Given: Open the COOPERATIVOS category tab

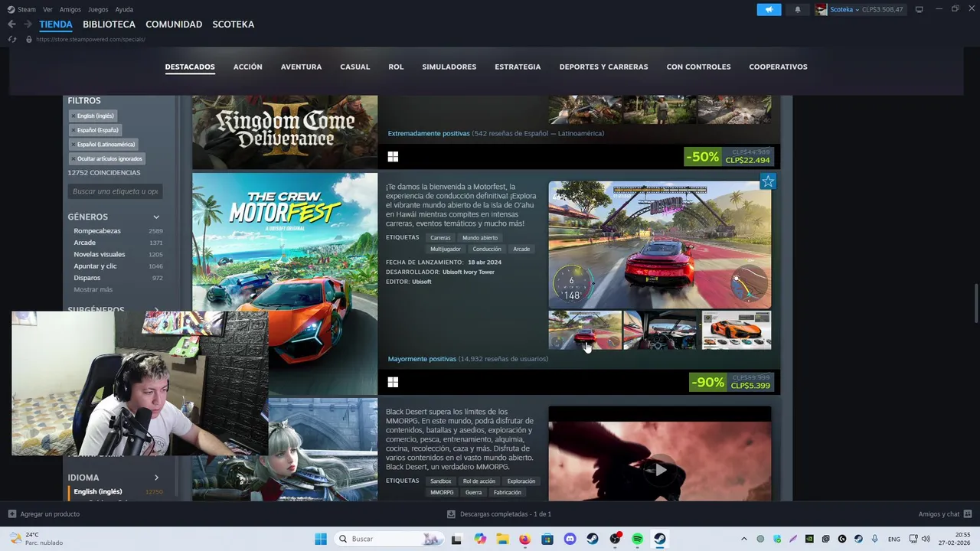Looking at the screenshot, I should (778, 67).
